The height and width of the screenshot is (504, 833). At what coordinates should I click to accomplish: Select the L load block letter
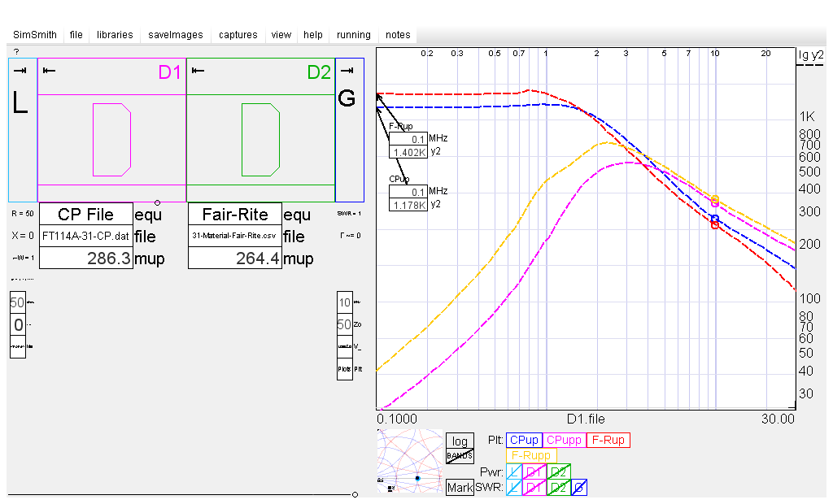click(20, 102)
